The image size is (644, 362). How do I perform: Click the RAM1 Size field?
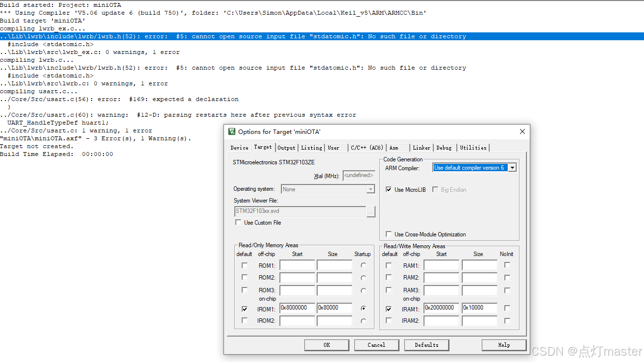pos(479,265)
